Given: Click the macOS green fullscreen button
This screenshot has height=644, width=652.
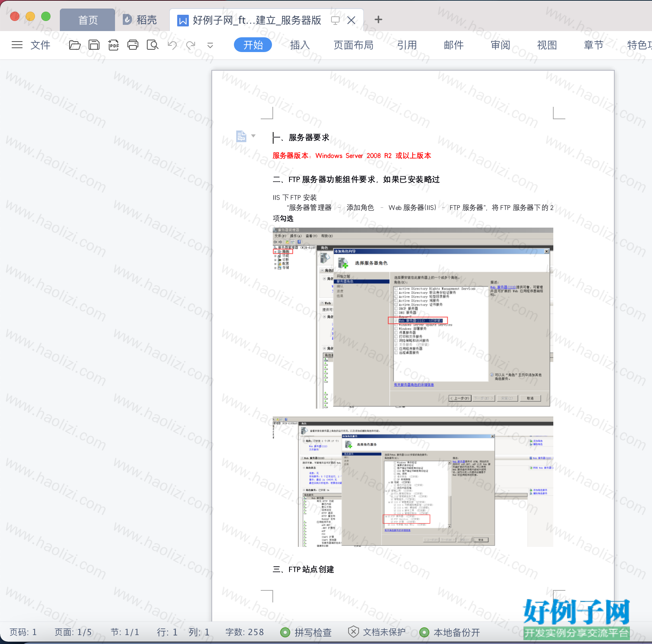Looking at the screenshot, I should pyautogui.click(x=46, y=16).
